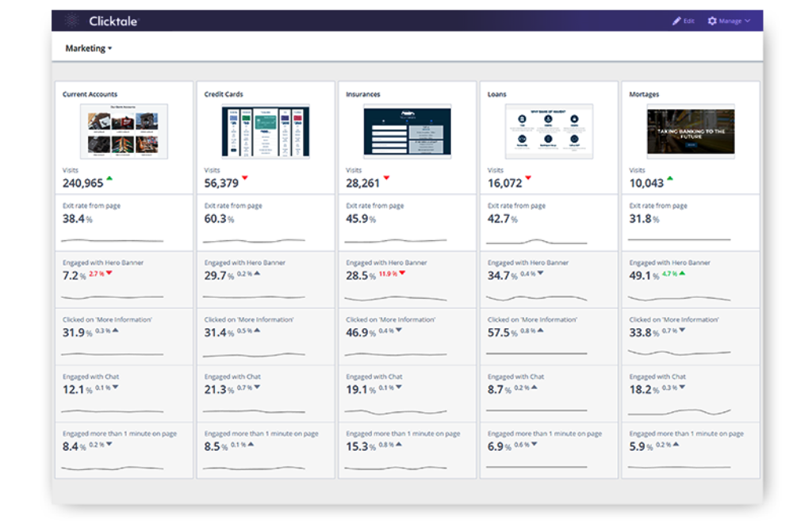Click the Clicktale logo icon
The width and height of the screenshot is (812, 531).
pos(72,21)
